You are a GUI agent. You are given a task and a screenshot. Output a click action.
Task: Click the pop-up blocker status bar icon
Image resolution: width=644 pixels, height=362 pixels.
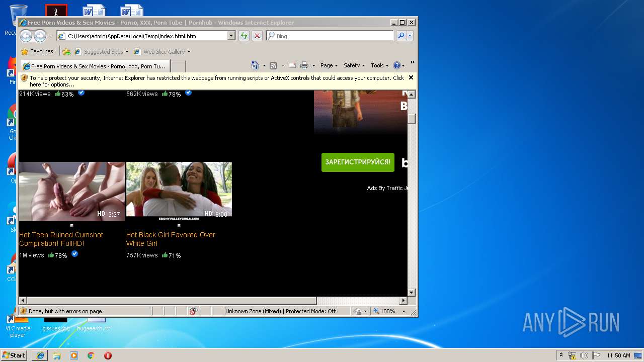pyautogui.click(x=194, y=311)
